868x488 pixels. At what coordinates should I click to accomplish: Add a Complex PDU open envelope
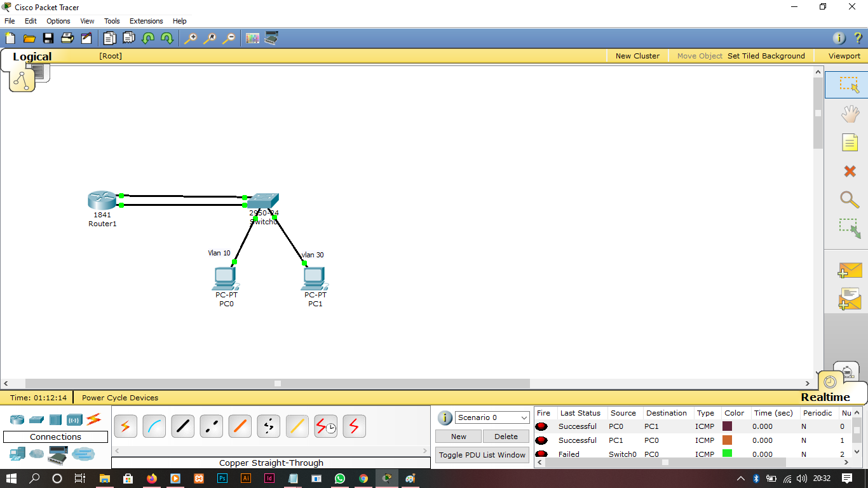tap(850, 299)
